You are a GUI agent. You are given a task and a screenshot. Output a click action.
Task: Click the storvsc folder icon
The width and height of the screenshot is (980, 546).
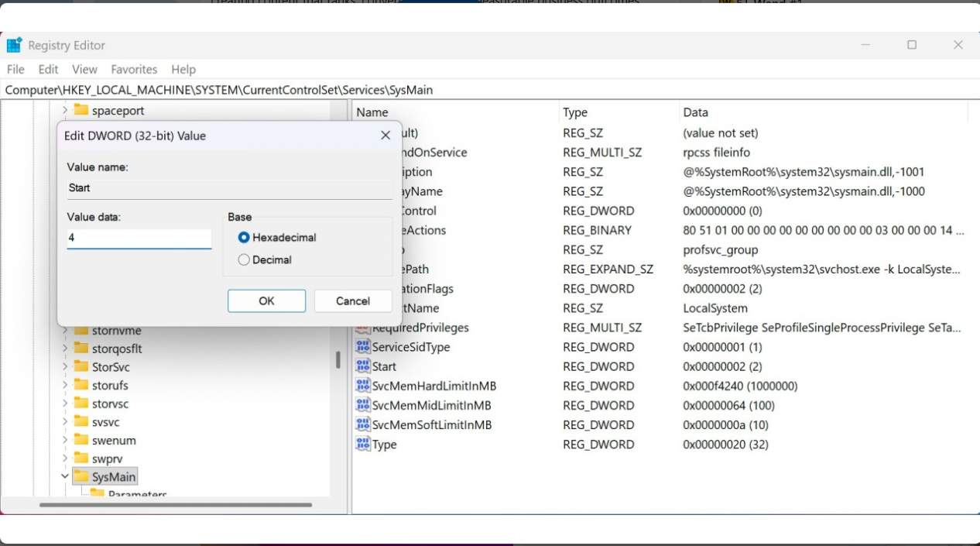click(x=81, y=403)
